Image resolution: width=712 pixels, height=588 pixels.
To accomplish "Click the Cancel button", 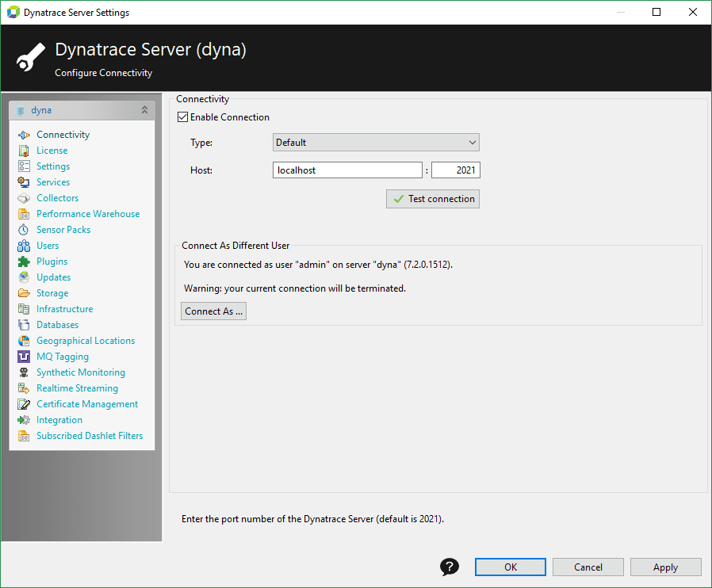I will 588,567.
